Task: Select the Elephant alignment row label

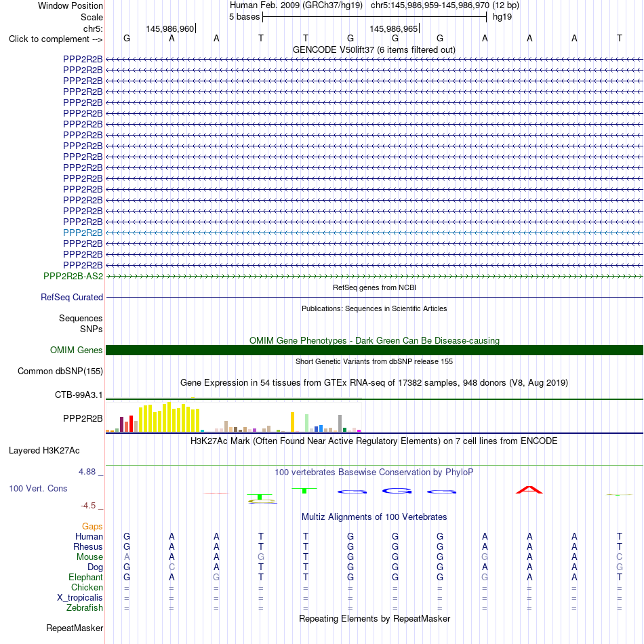Action: [85, 577]
